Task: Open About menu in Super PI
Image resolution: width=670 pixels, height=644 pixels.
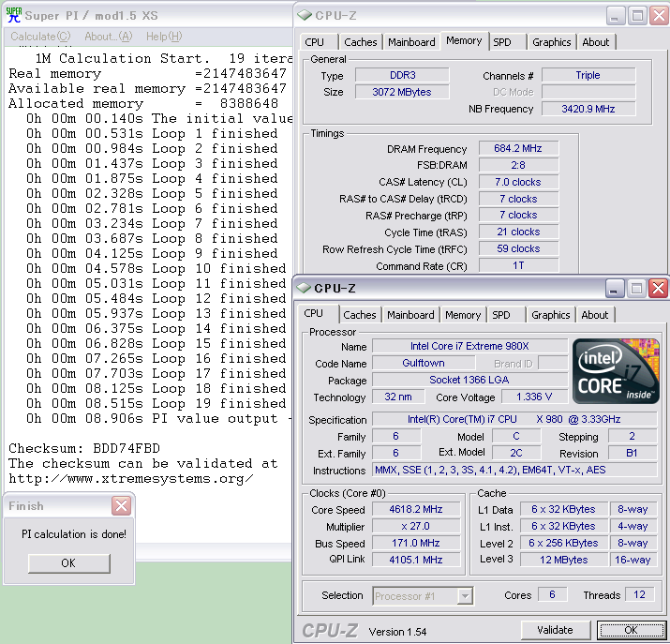Action: 109,37
